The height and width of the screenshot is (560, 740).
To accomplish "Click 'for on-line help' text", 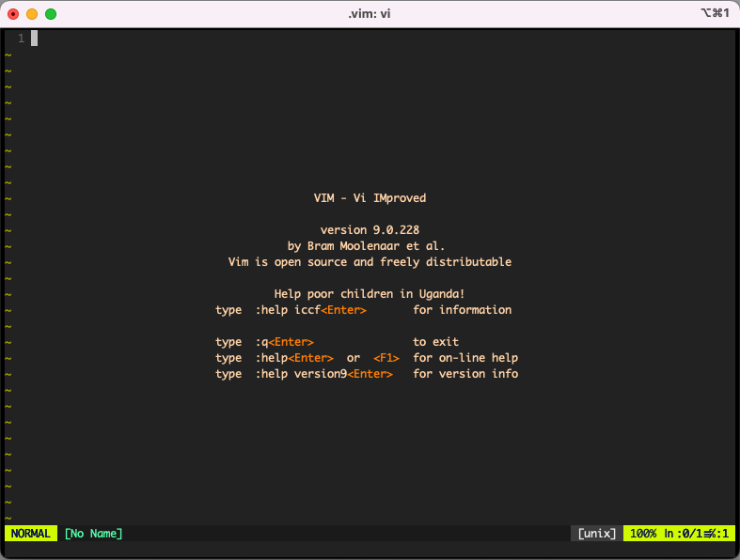I will tap(465, 358).
